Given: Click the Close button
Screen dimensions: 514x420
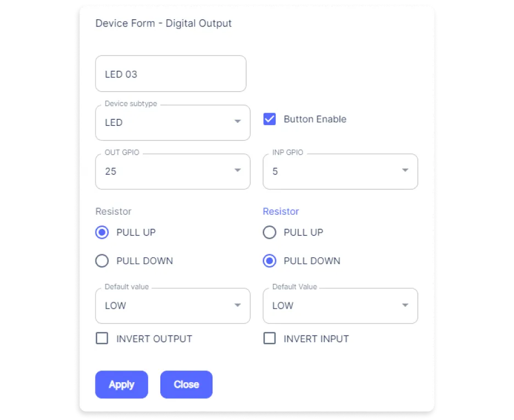Looking at the screenshot, I should click(x=186, y=384).
